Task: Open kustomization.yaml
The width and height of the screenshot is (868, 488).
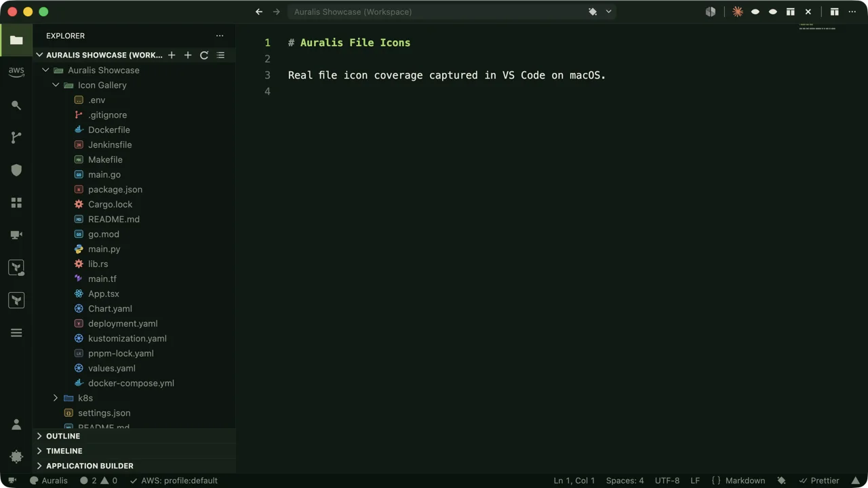Action: 134,338
